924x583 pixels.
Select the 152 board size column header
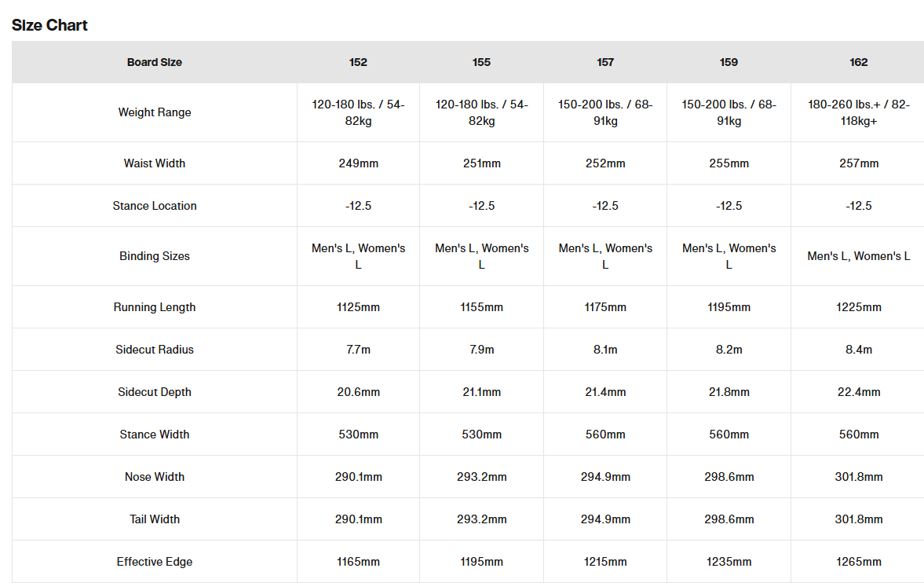tap(358, 62)
